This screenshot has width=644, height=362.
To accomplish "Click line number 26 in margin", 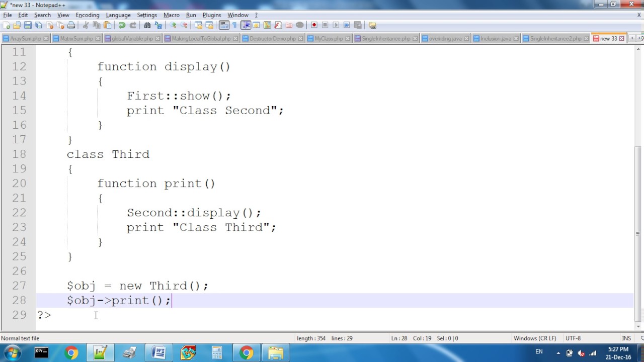I will 19,271.
